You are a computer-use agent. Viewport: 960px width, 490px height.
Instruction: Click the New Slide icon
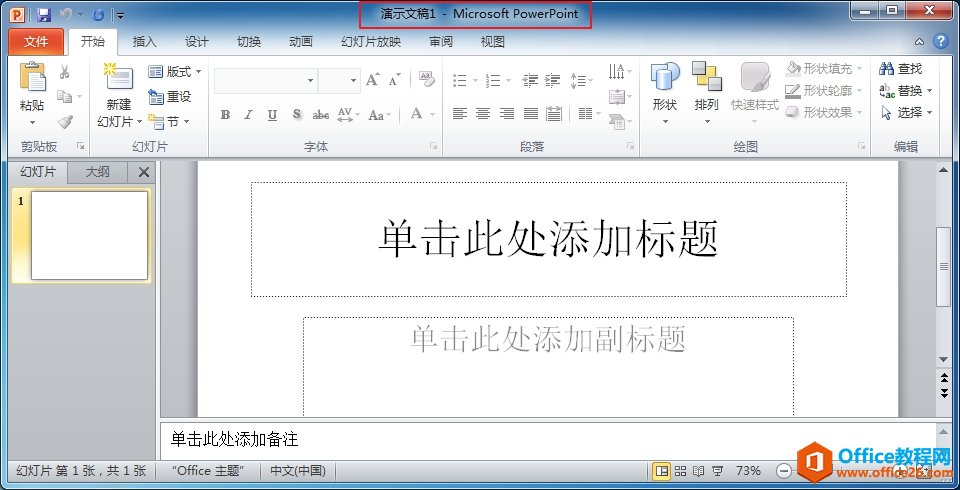pyautogui.click(x=119, y=77)
